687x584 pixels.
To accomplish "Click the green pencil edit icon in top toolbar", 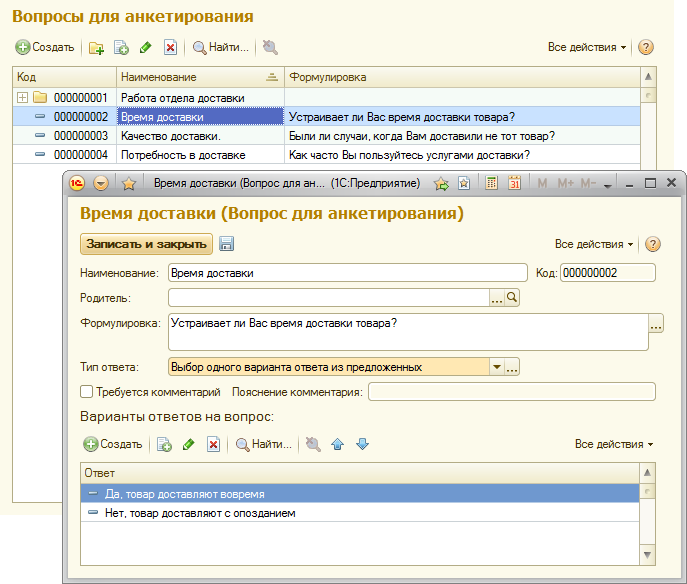I will coord(145,47).
